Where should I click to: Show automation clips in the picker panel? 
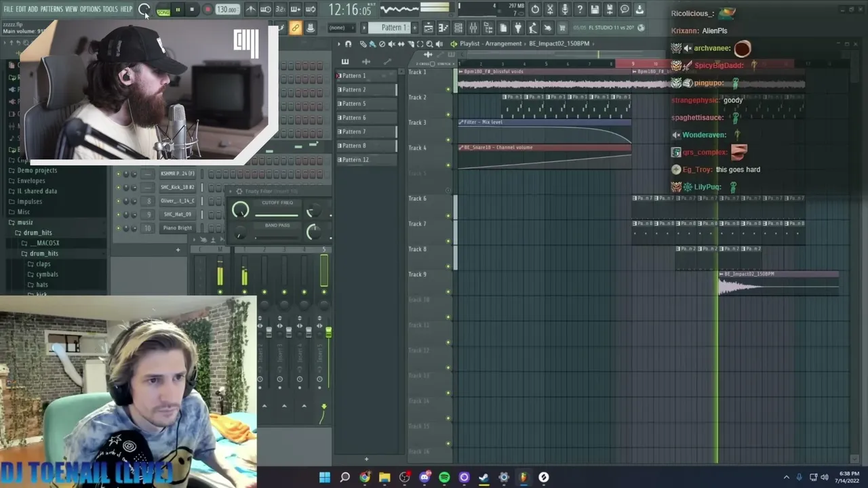click(387, 62)
